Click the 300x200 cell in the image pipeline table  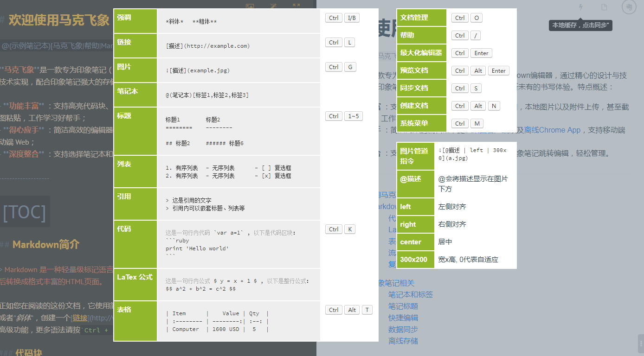pyautogui.click(x=415, y=259)
